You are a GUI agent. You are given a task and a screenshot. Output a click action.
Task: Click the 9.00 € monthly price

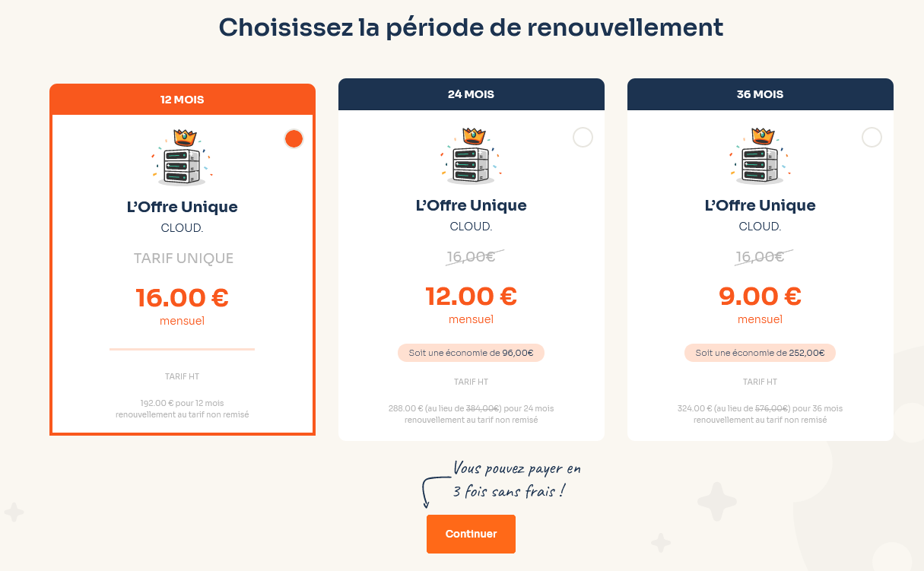coord(760,296)
